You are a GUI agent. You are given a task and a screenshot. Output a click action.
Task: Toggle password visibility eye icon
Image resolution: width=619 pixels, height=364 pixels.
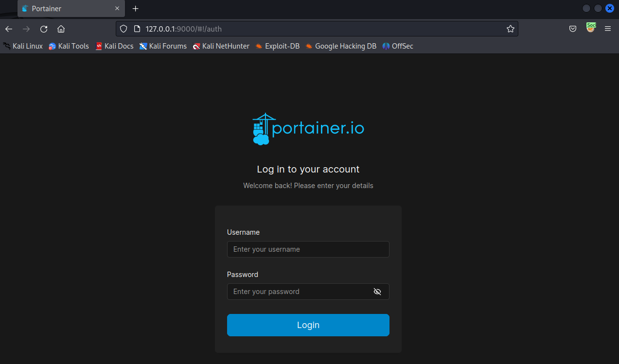click(377, 292)
